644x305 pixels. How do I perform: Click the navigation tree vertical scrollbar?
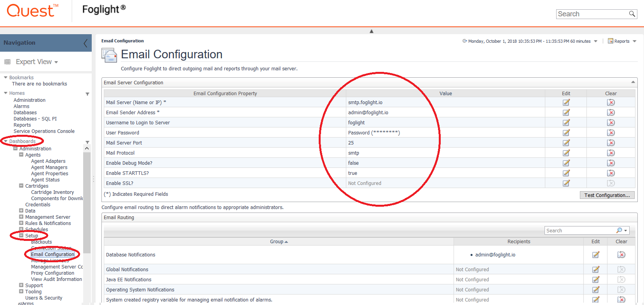click(87, 202)
